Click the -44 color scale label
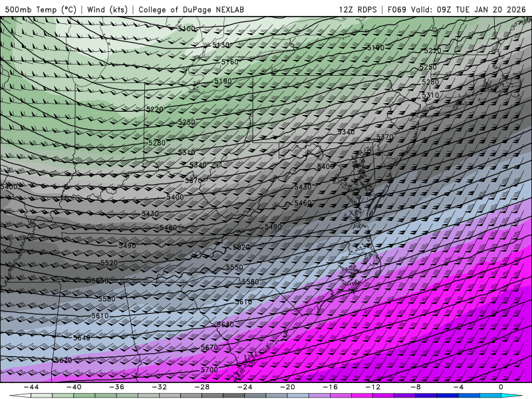The height and width of the screenshot is (399, 532). pos(31,387)
